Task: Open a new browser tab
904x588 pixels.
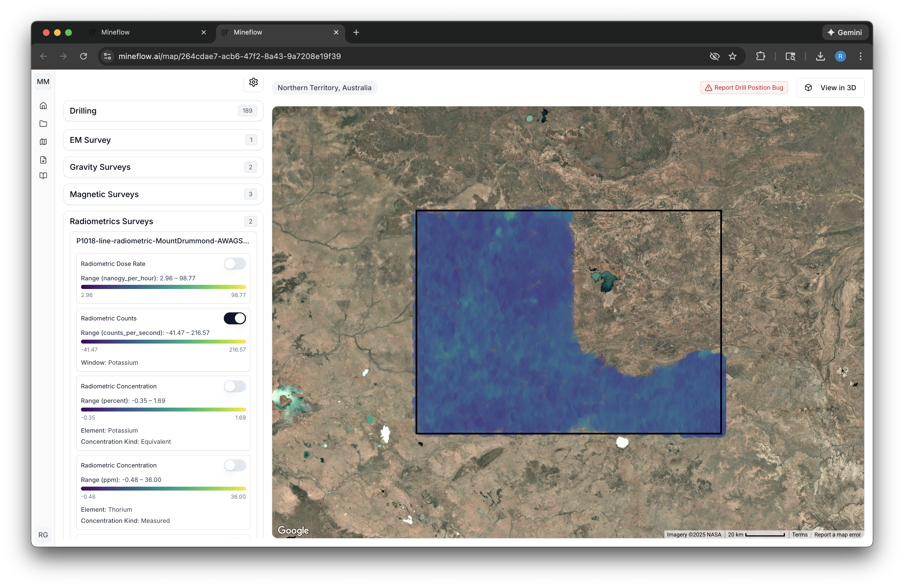Action: (x=356, y=32)
